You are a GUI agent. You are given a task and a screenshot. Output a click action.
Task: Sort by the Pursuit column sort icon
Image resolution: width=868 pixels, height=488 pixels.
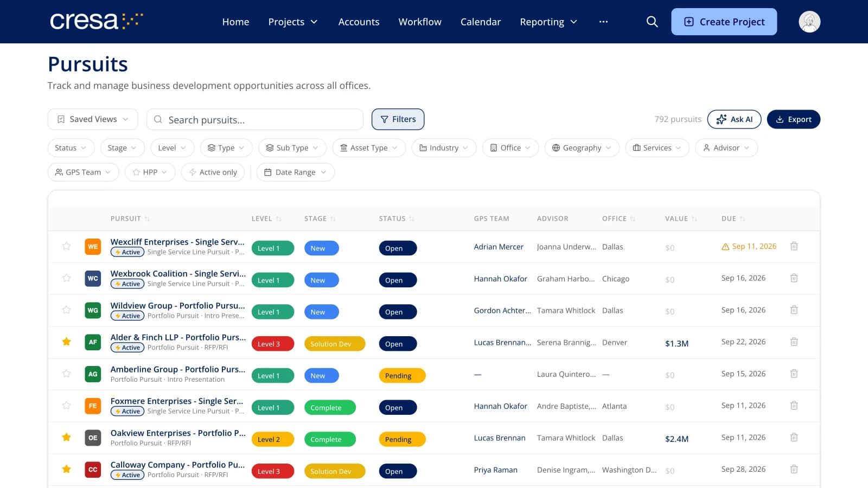pyautogui.click(x=147, y=219)
